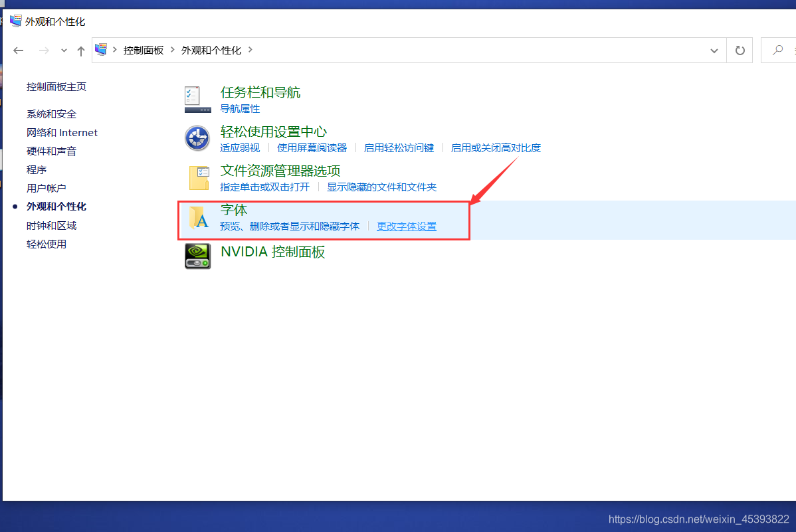Open 网络和 Internet category

tap(62, 132)
